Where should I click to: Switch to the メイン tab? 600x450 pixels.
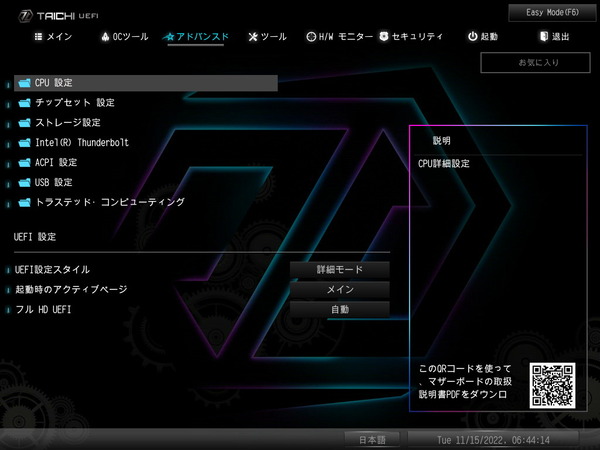pyautogui.click(x=53, y=37)
